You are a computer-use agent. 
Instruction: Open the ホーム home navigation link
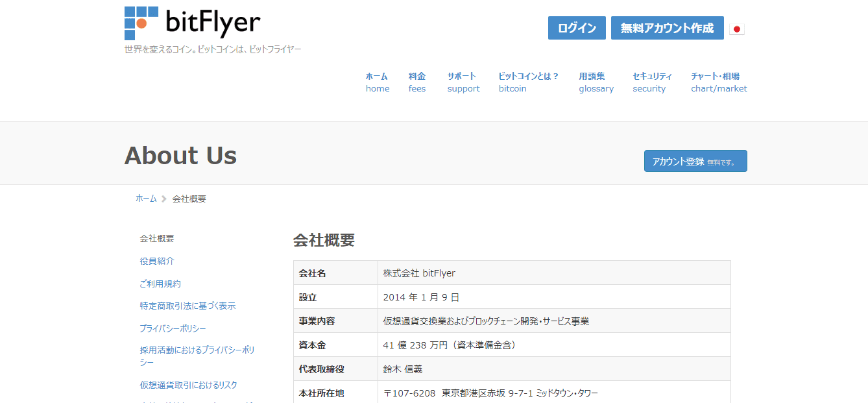[377, 82]
